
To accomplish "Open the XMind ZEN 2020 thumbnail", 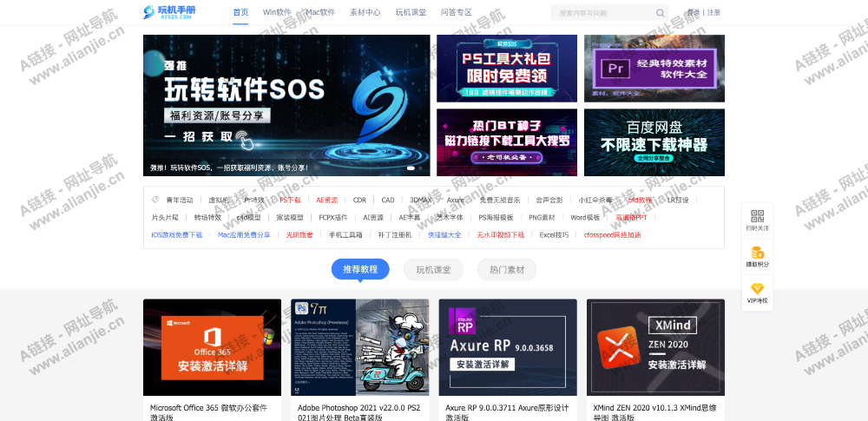I will [655, 347].
